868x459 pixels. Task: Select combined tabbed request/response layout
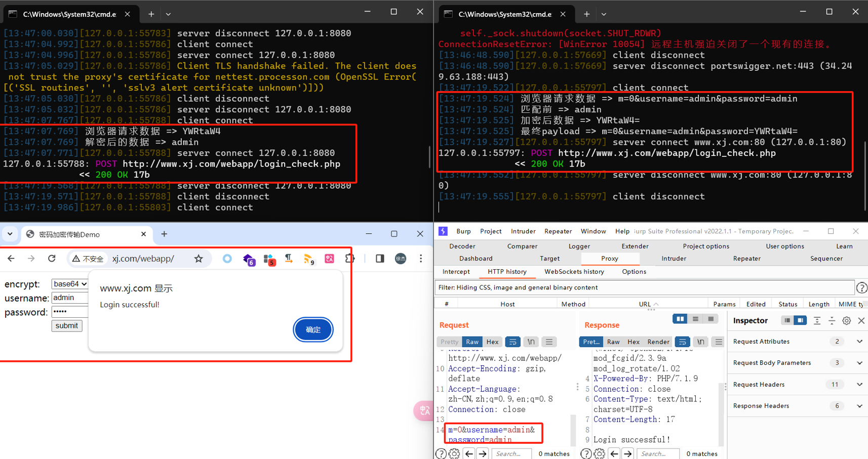pos(711,319)
